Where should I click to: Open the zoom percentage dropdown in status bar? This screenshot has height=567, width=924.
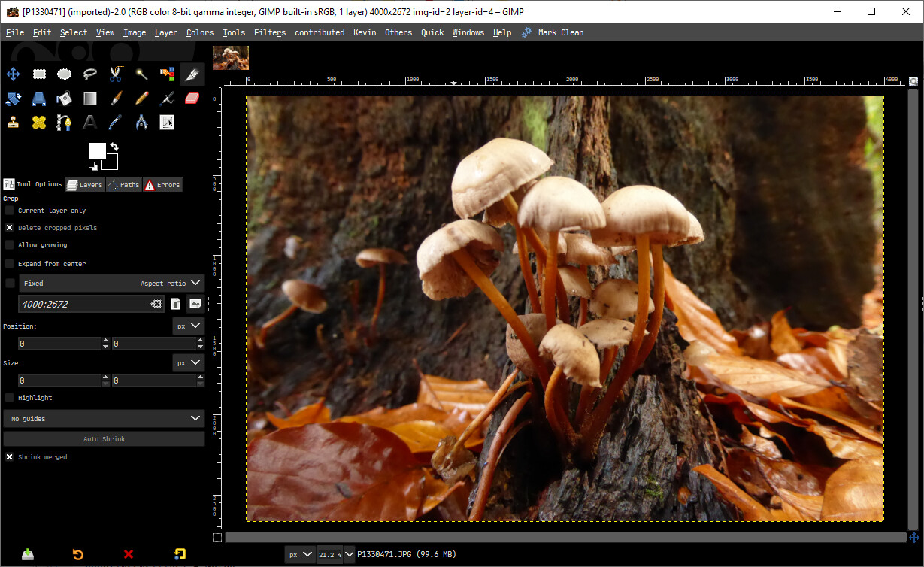(x=349, y=555)
